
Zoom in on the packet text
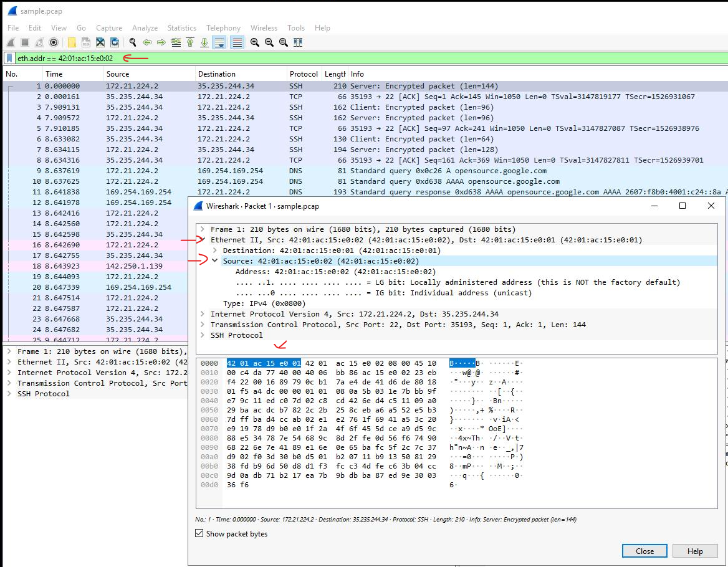click(x=255, y=42)
